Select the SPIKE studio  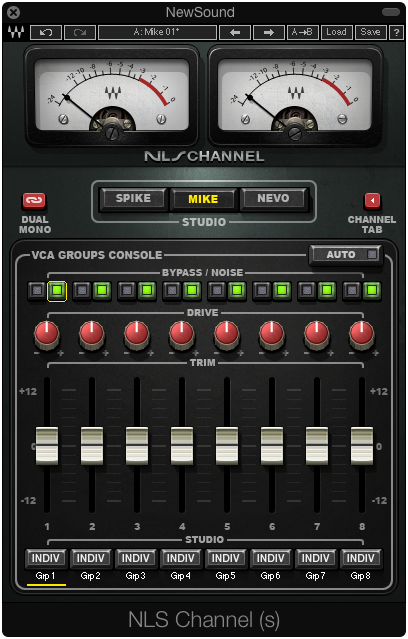133,198
